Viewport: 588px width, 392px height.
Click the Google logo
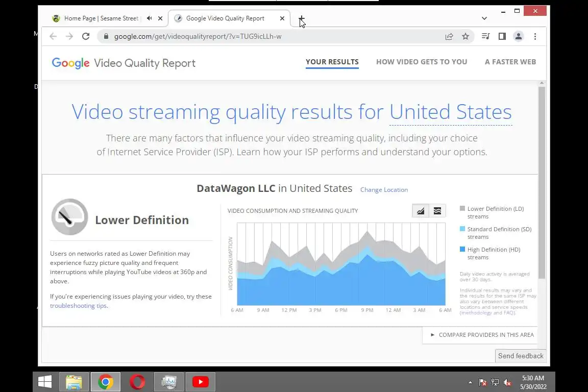(70, 63)
